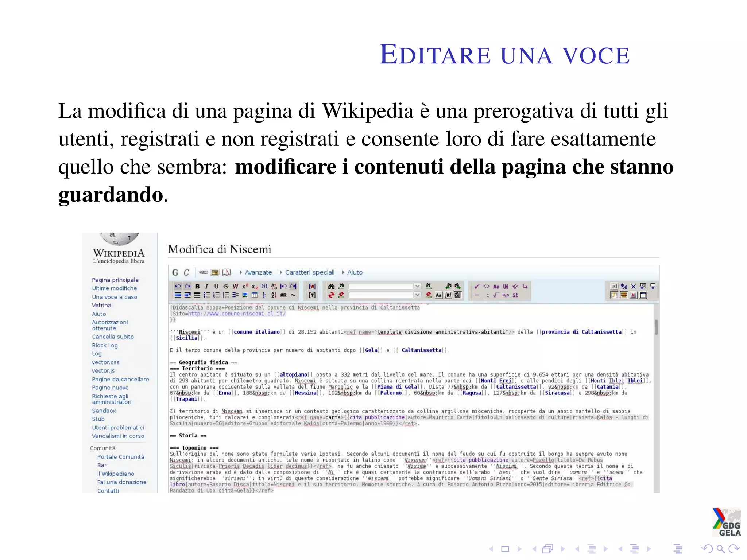The image size is (747, 560).
Task: Click the Italic (I) formatting icon
Action: [x=206, y=286]
